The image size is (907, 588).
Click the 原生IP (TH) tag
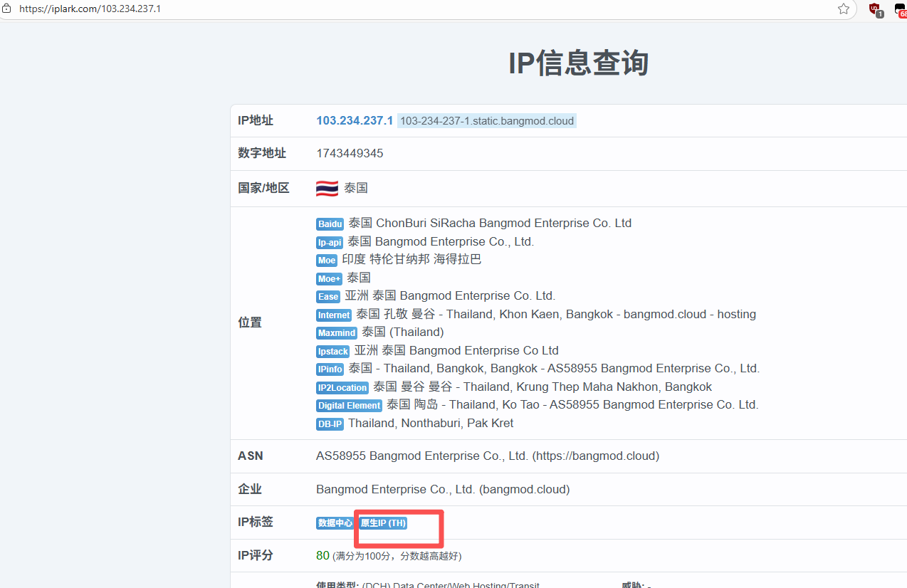pyautogui.click(x=383, y=523)
